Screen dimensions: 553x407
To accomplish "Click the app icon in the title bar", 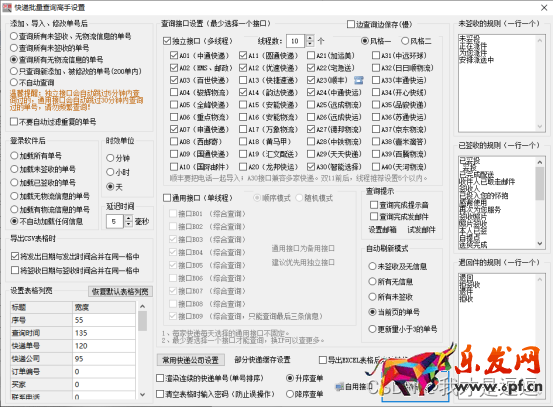I will point(7,7).
